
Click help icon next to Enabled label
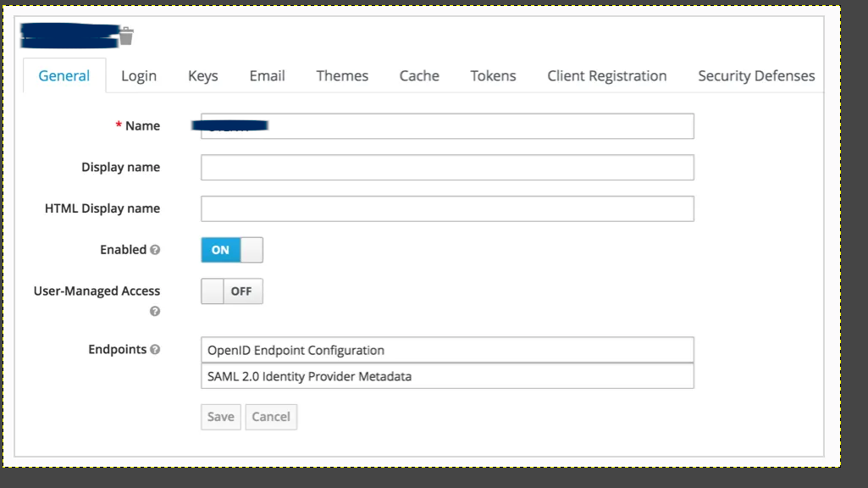point(155,250)
